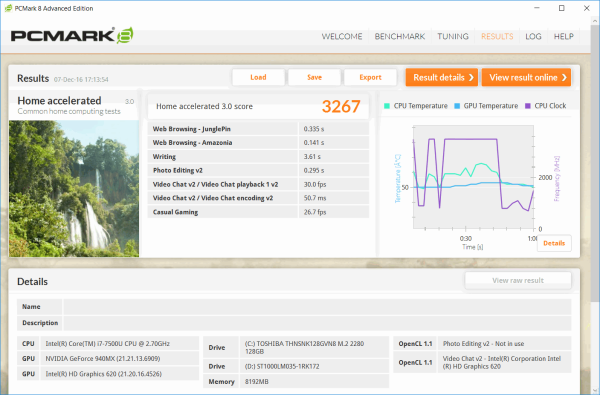The image size is (600, 395).
Task: Open the Log tab
Action: click(x=533, y=36)
